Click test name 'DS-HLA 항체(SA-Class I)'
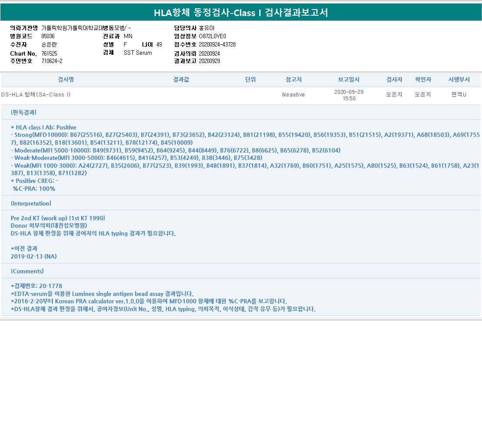 (36, 94)
